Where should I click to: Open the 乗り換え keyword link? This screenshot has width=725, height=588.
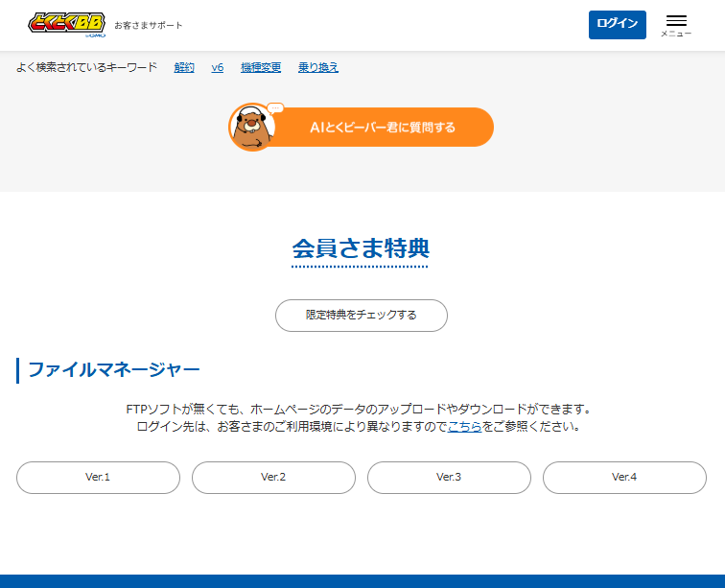point(318,67)
